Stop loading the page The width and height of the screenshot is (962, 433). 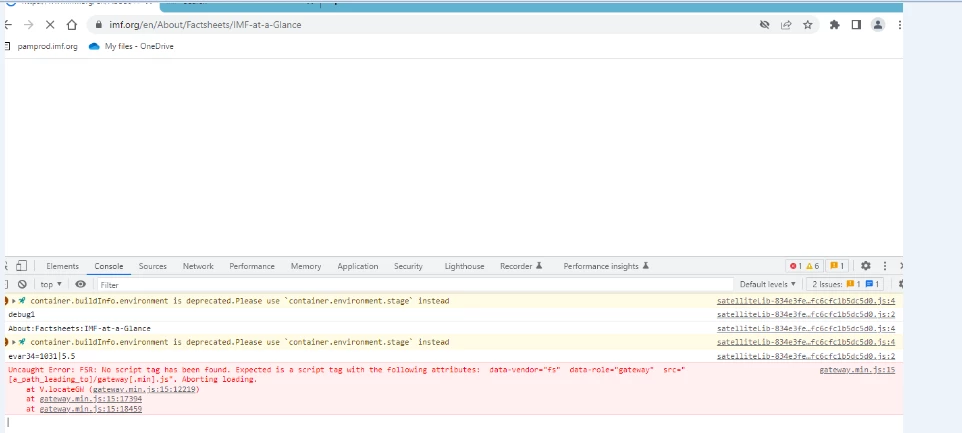[50, 25]
